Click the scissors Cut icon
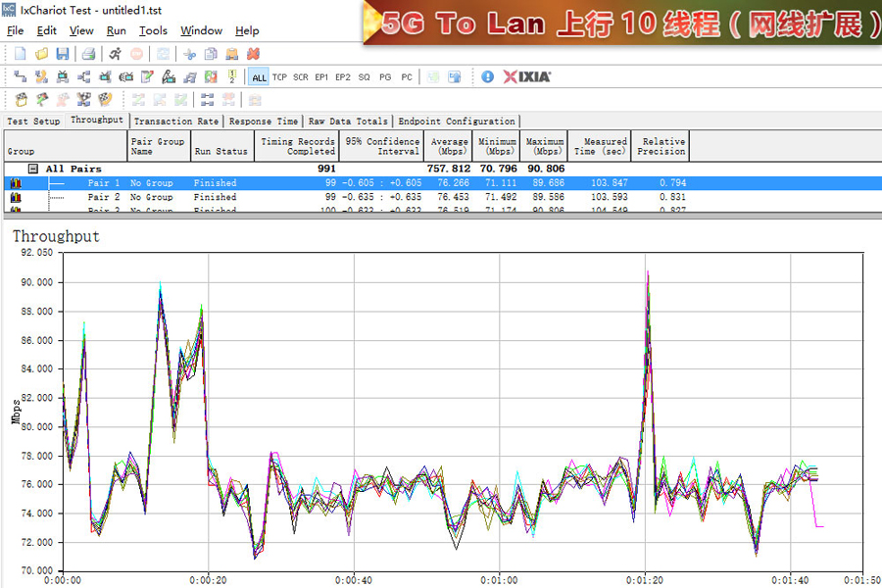 (189, 54)
